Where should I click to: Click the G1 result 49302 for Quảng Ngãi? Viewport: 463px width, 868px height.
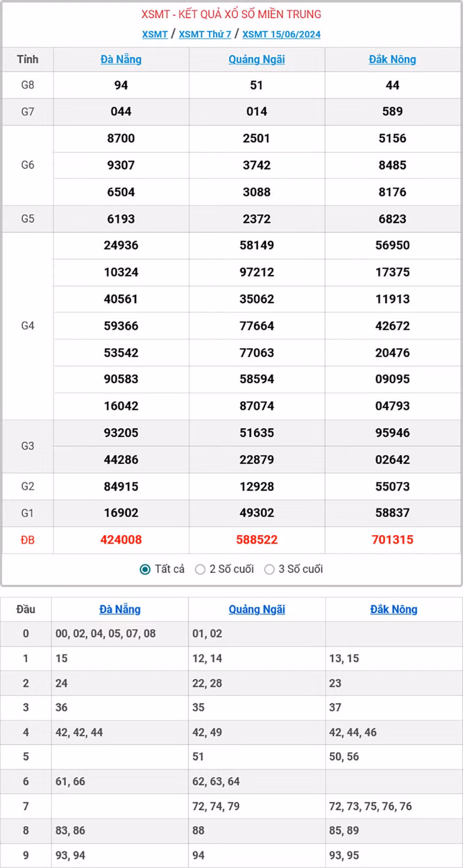coord(256,513)
